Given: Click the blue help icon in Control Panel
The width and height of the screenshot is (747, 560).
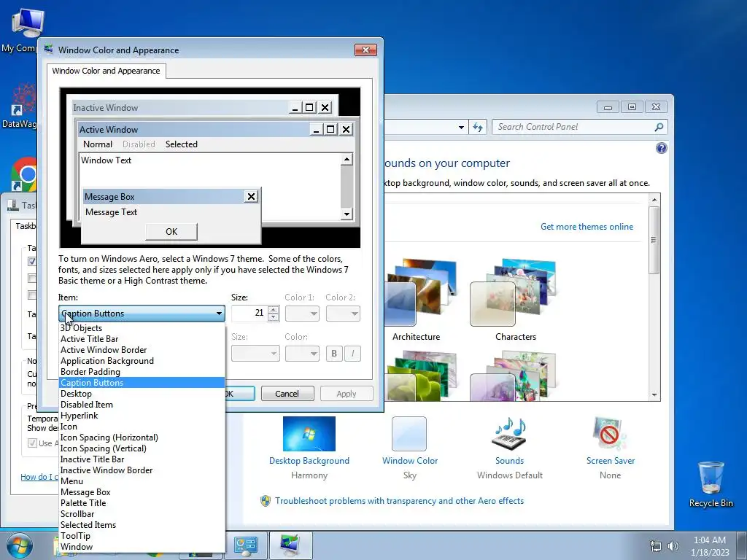Looking at the screenshot, I should (661, 148).
